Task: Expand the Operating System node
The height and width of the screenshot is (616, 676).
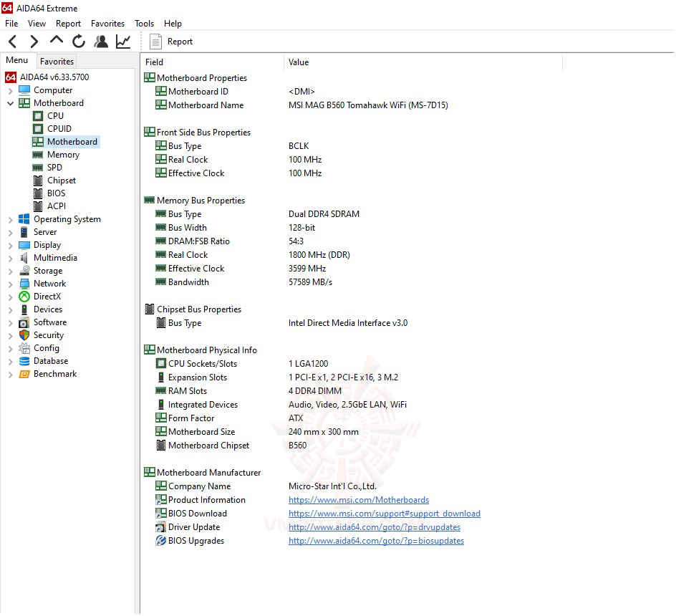Action: pos(10,220)
